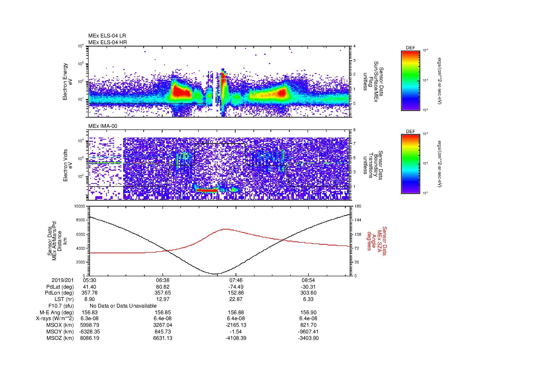Screen dimensions: 555x392
Task: Click the MSOY value -9607.41
Action: coord(308,332)
